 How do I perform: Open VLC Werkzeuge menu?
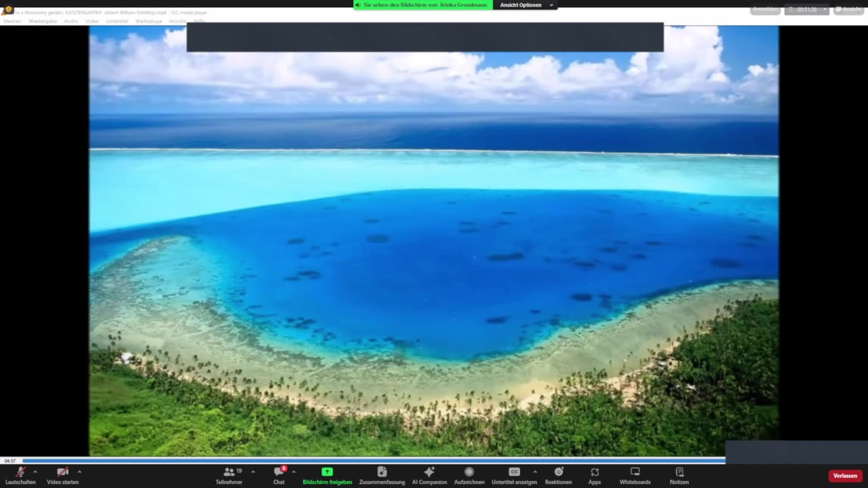point(149,21)
